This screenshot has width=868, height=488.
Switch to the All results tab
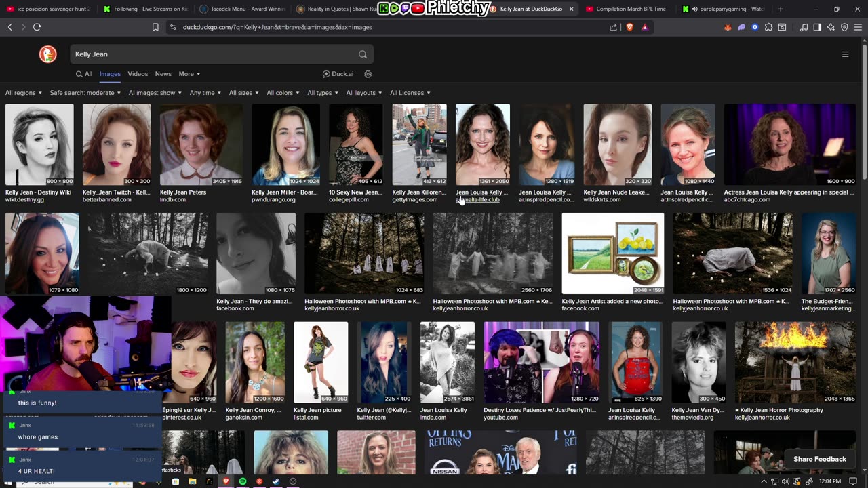click(84, 74)
